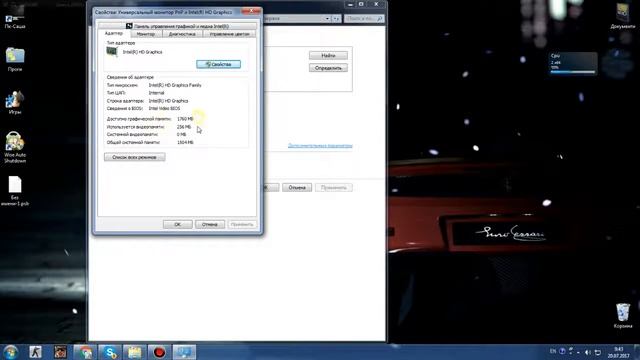Select the Корзина recycle bin icon
The width and height of the screenshot is (640, 360).
coord(622,315)
